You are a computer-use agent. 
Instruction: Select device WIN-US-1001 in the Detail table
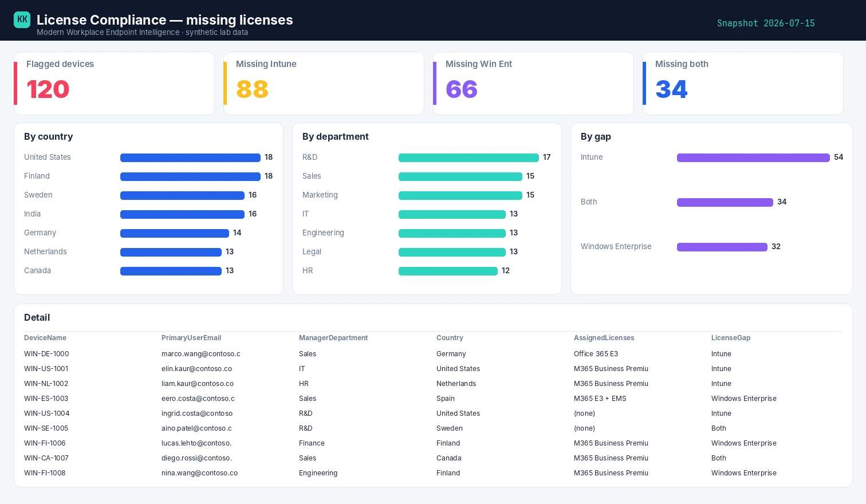point(46,369)
